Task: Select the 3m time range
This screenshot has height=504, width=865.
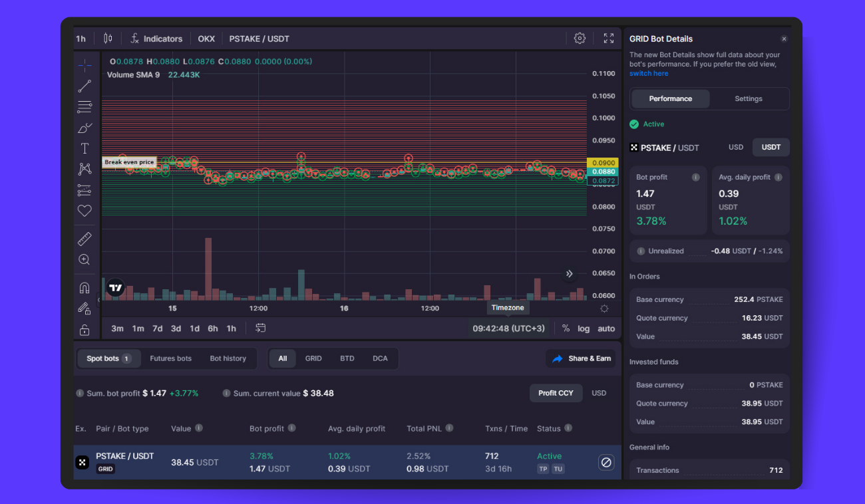Action: point(117,328)
